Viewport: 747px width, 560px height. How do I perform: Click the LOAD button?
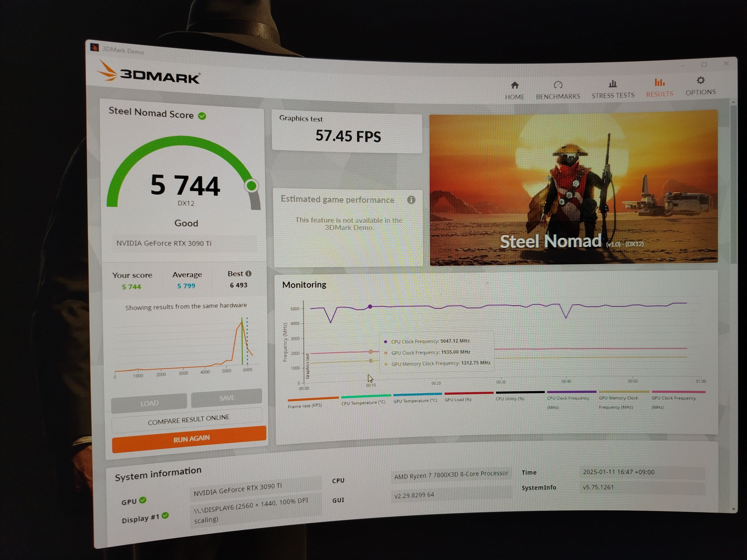149,403
